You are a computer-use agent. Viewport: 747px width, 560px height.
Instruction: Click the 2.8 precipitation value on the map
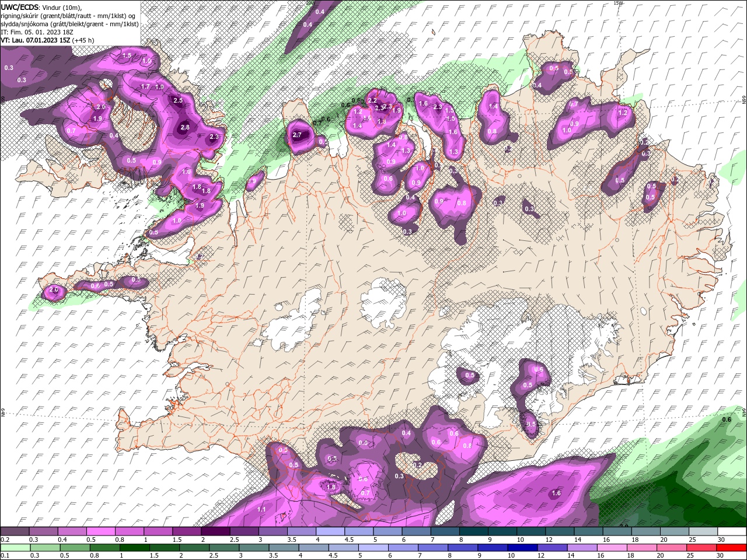click(185, 127)
